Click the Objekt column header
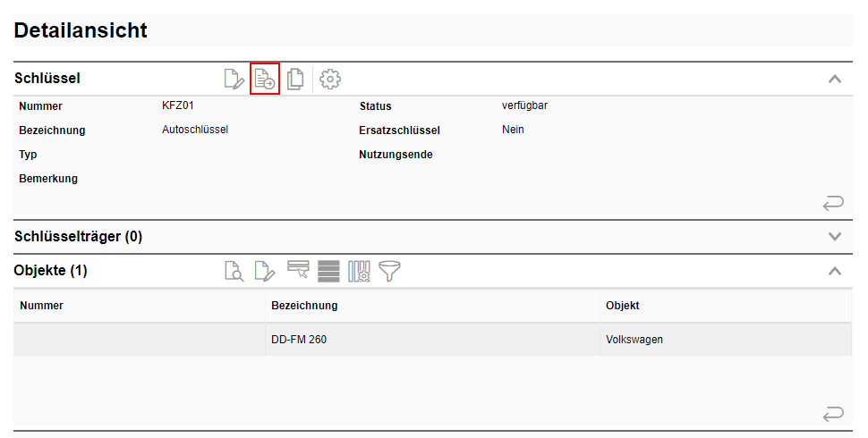The width and height of the screenshot is (868, 438). pyautogui.click(x=622, y=306)
